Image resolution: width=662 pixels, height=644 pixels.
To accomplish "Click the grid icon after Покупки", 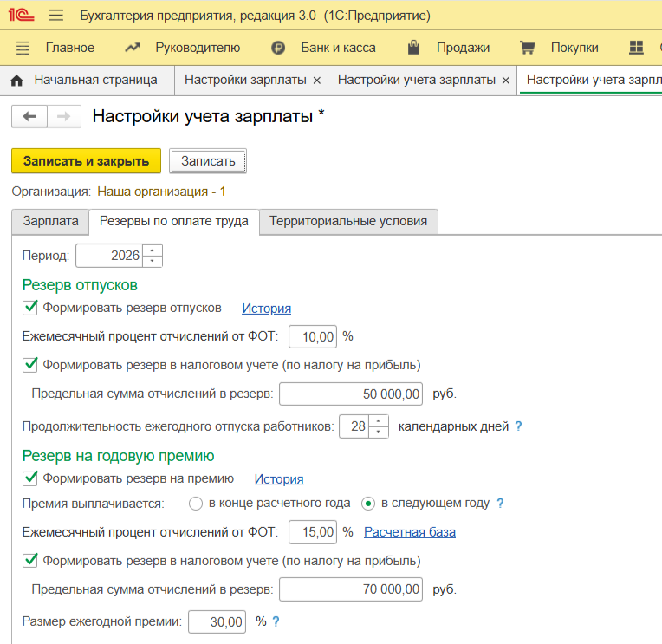I will pos(636,48).
